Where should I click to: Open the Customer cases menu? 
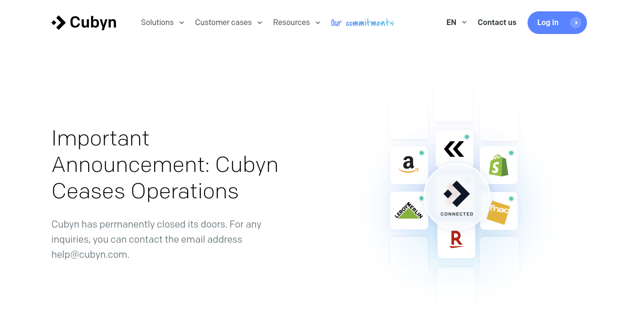click(228, 22)
